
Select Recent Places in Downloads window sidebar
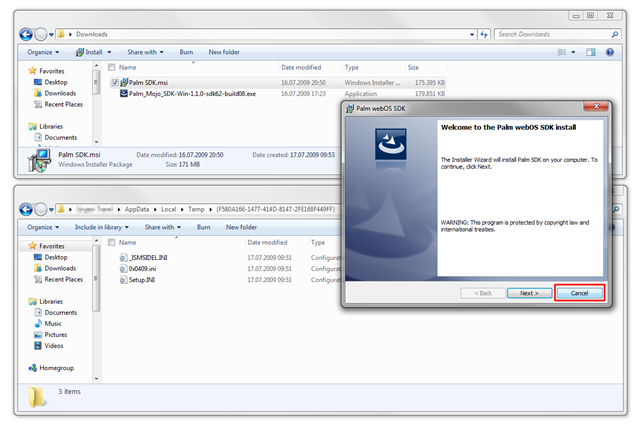[x=58, y=104]
